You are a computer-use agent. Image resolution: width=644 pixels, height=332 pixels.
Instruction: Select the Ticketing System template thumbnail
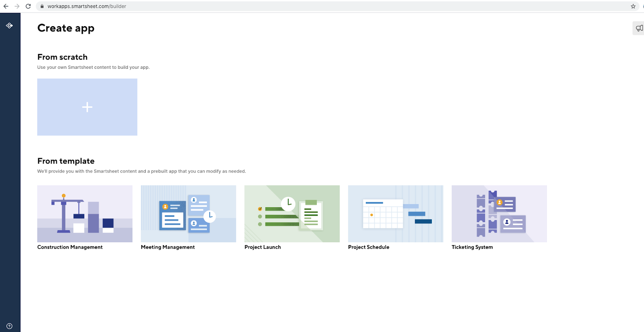click(499, 214)
